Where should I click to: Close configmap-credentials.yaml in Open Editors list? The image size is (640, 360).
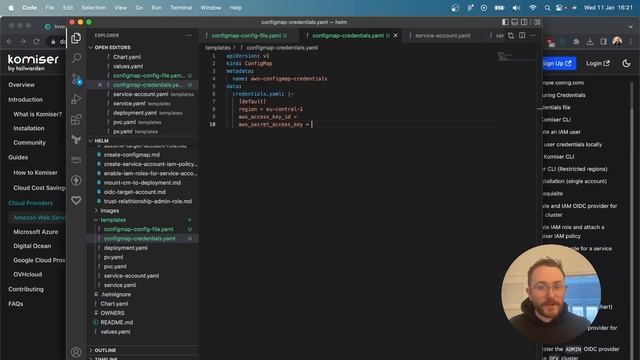tap(100, 85)
